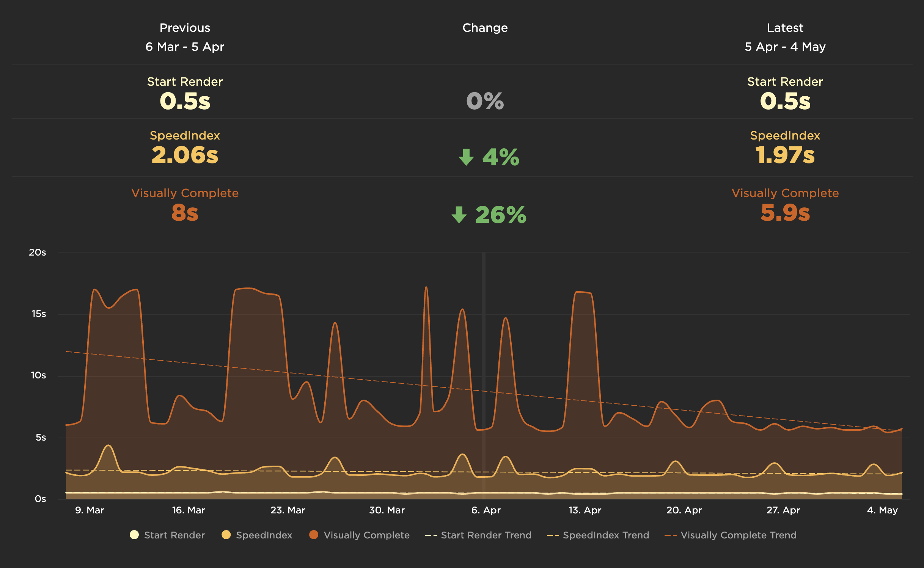The height and width of the screenshot is (568, 924).
Task: Toggle the Visually Complete Trend legend item
Action: tap(731, 535)
